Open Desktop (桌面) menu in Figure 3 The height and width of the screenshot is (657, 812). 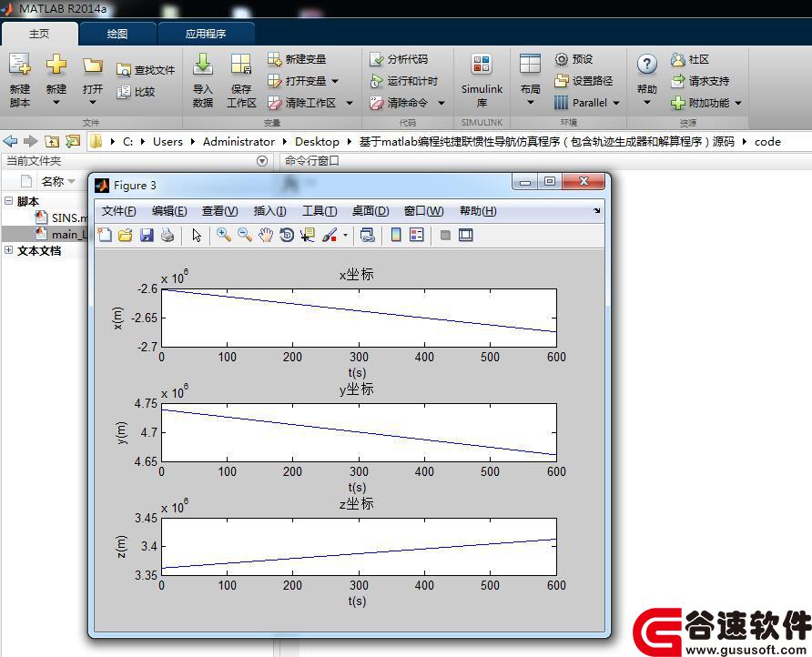pos(370,211)
